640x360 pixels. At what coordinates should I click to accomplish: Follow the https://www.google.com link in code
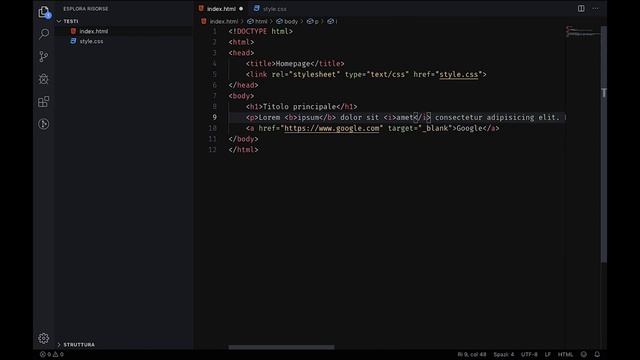331,128
